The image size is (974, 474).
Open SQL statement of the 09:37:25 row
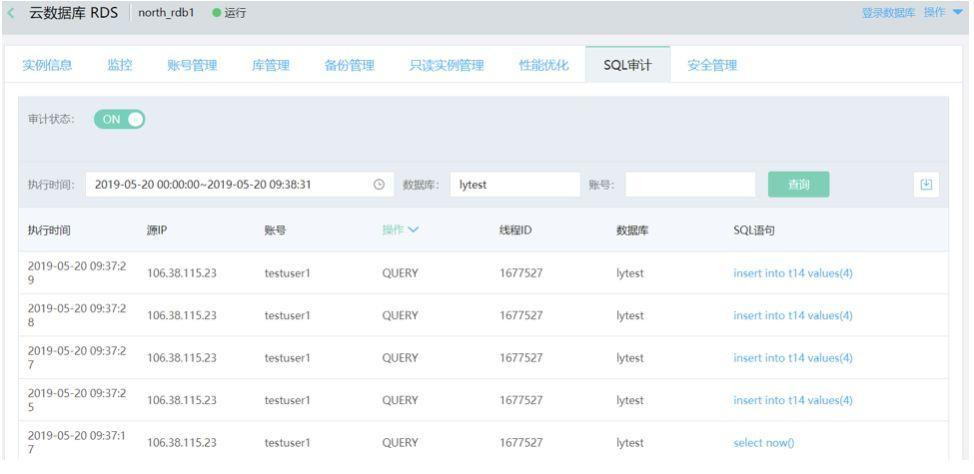coord(793,400)
